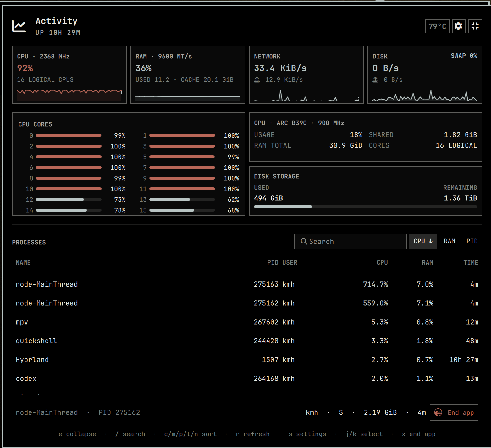The image size is (491, 448).
Task: Sort processes by RAM
Action: pyautogui.click(x=450, y=241)
